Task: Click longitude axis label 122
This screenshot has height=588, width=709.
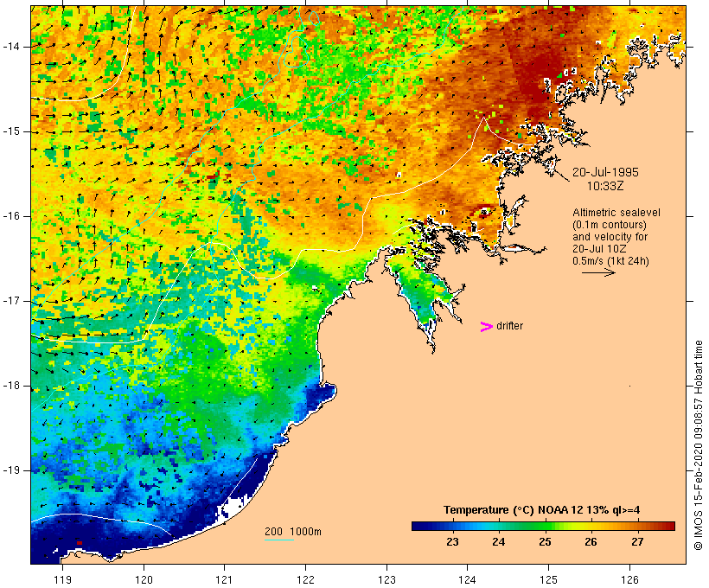Action: 306,579
